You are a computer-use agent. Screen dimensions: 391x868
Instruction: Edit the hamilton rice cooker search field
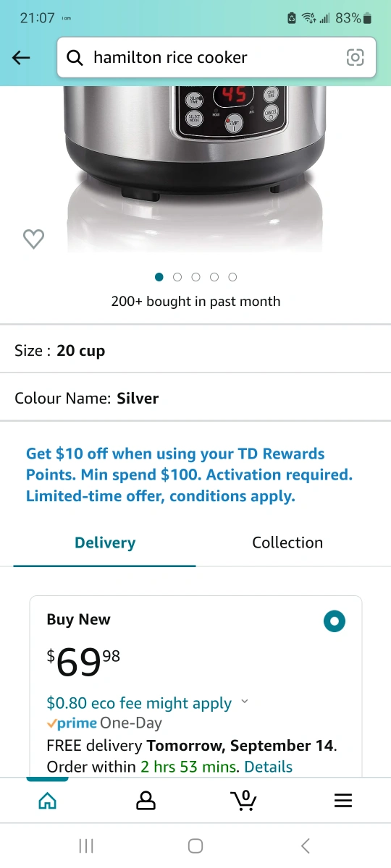(216, 58)
